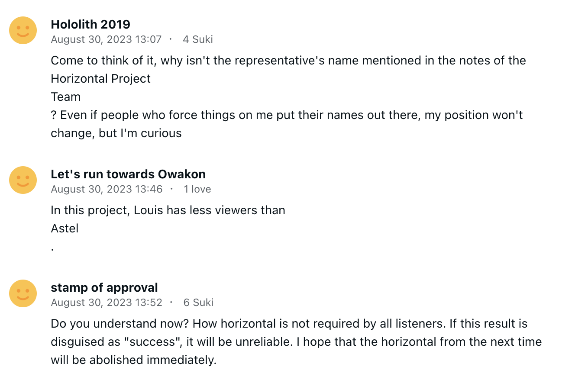
Task: Click the line starting "Come to think of it"
Action: click(x=288, y=60)
